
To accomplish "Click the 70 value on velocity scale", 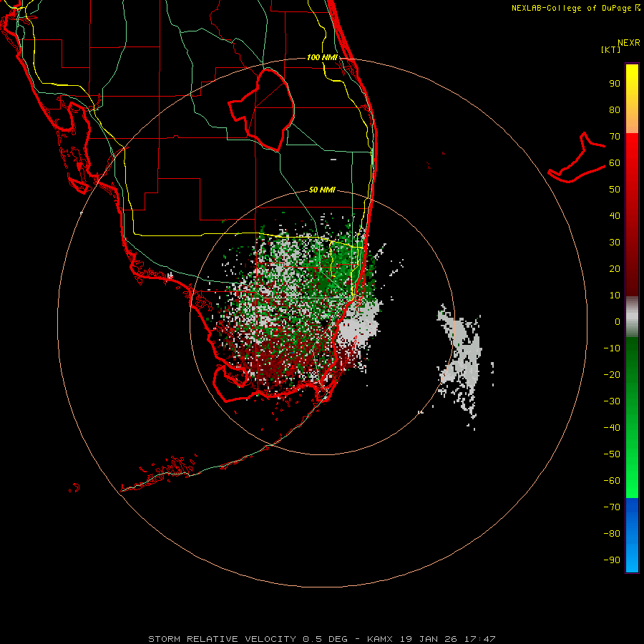I will [615, 137].
